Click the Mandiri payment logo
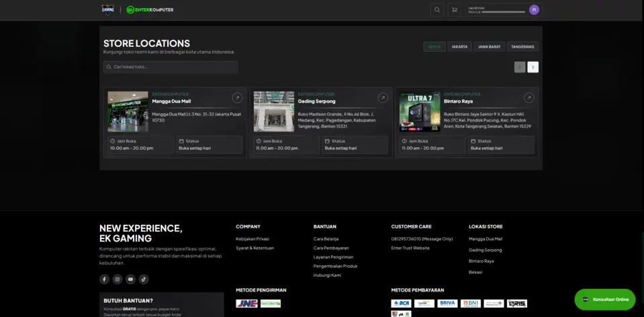Viewport: 644px width, 317px height. pyautogui.click(x=424, y=304)
